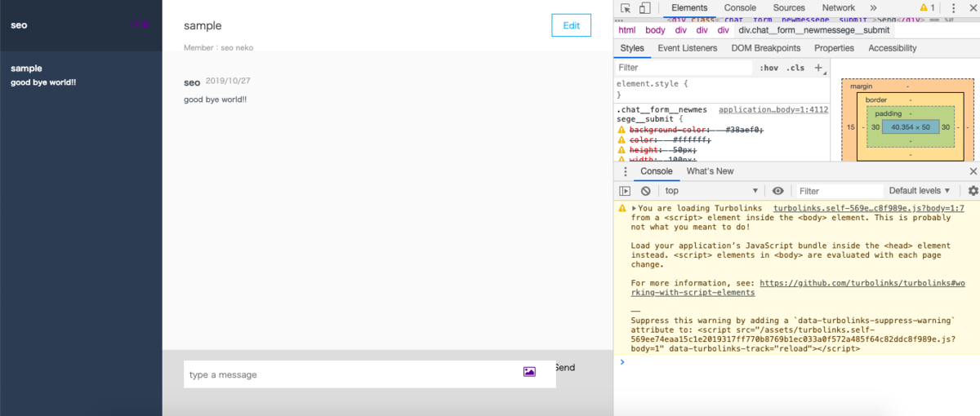Open the new group pencil icon in the chat sidebar
This screenshot has height=416, width=980.
[135, 24]
